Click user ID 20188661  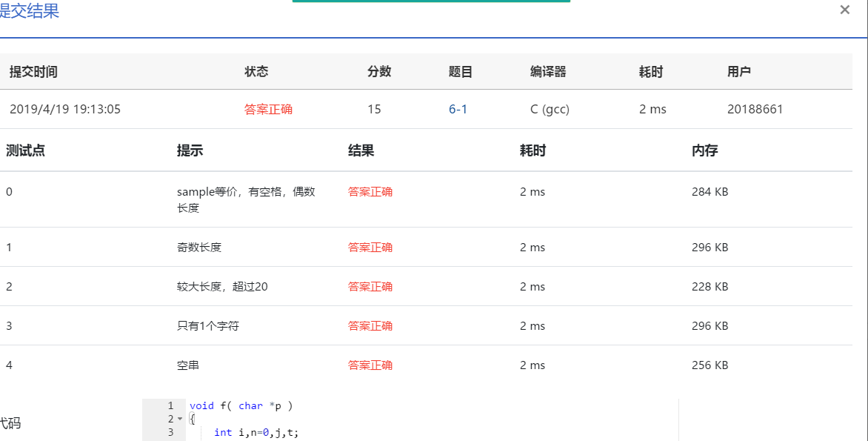[755, 109]
